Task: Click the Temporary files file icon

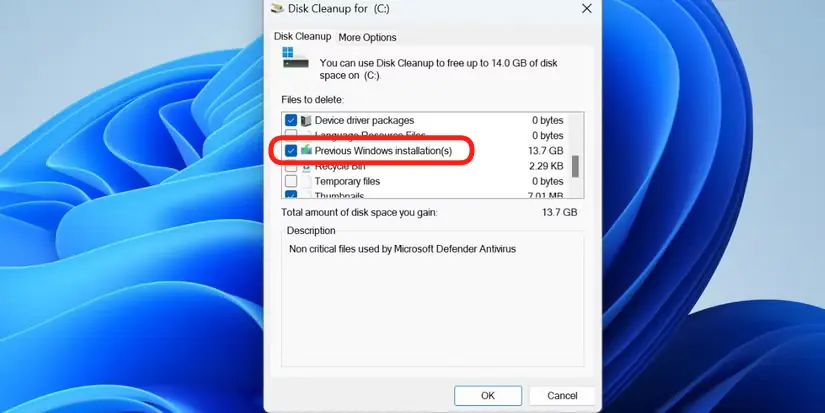Action: [306, 182]
